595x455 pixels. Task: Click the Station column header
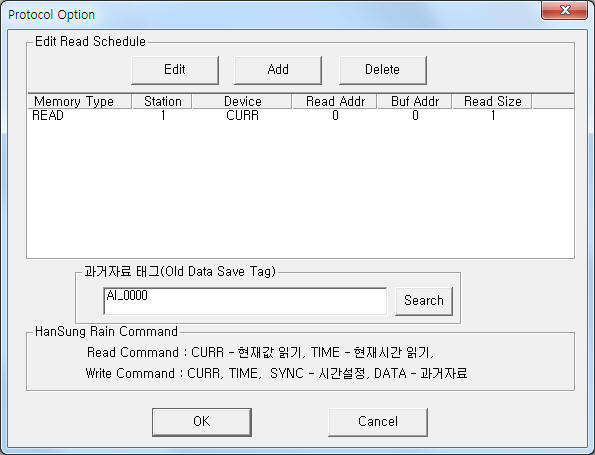tap(162, 102)
